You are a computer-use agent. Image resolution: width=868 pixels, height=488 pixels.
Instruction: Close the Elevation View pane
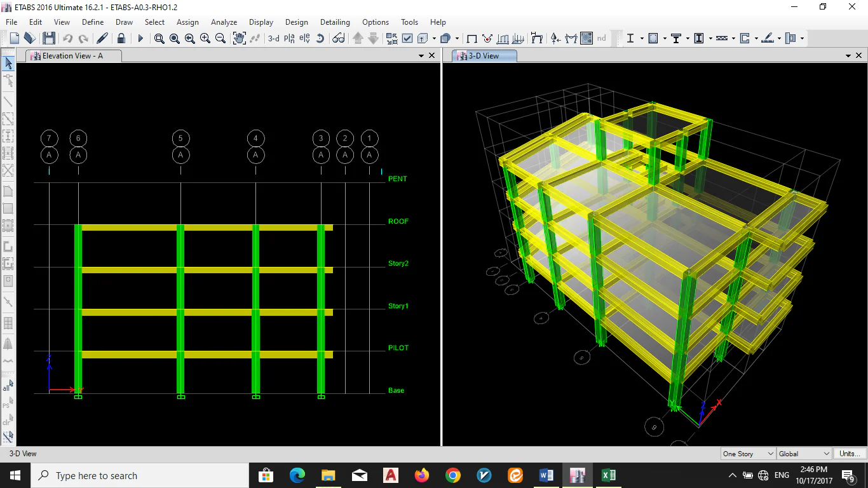432,56
